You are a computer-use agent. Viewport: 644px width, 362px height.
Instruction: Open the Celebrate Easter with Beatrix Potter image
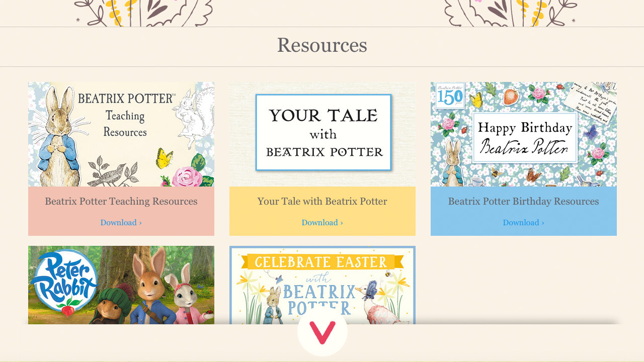pyautogui.click(x=323, y=285)
